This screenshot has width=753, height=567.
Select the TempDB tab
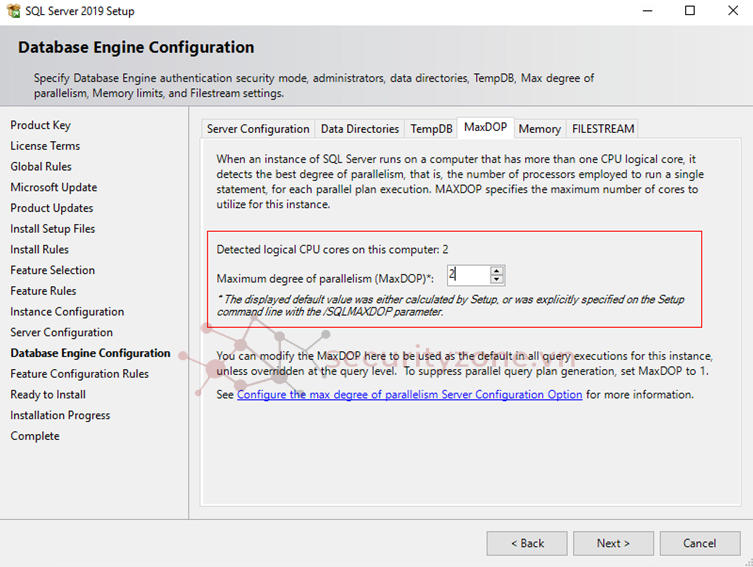[x=431, y=129]
